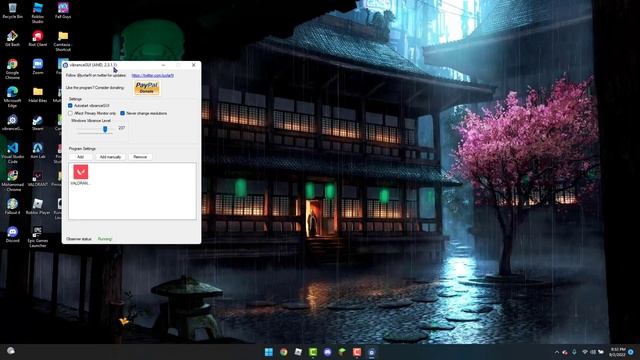Open the Mohammad Chrome profile shortcut
The width and height of the screenshot is (640, 360).
pos(12,180)
